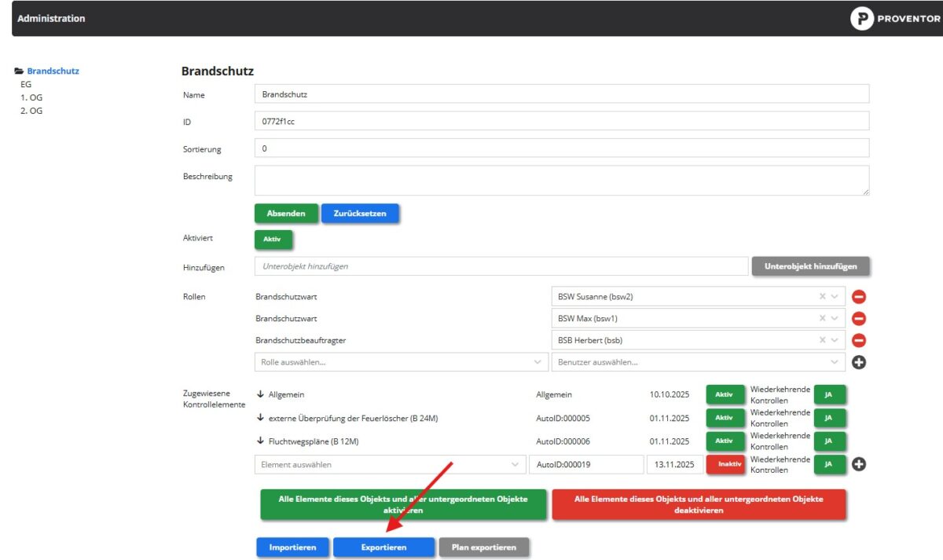Click plus icon to add control element
This screenshot has width=943, height=560.
(859, 464)
